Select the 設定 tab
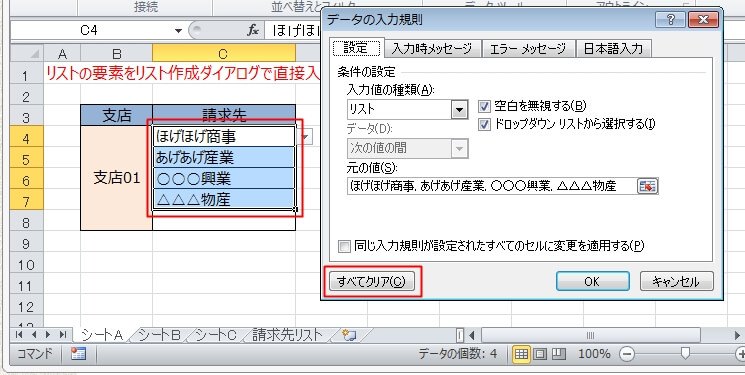This screenshot has height=375, width=745. [356, 48]
